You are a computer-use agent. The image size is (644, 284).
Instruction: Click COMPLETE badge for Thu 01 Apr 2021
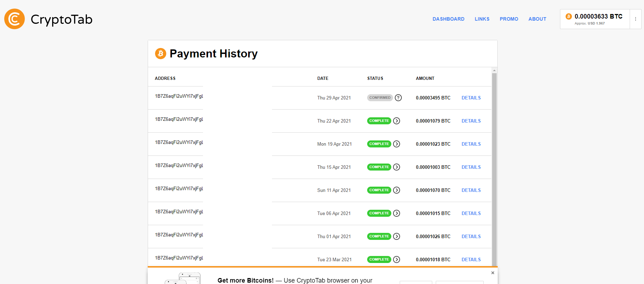click(x=379, y=236)
